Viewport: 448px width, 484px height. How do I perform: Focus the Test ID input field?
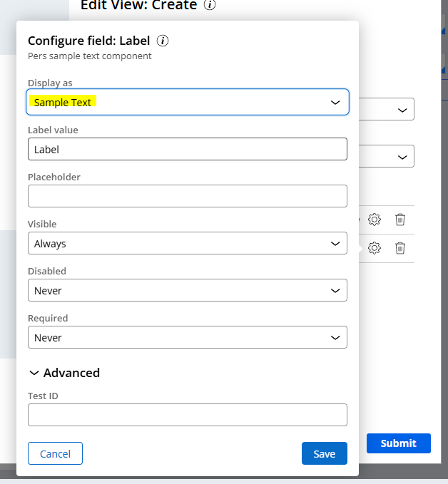click(187, 415)
